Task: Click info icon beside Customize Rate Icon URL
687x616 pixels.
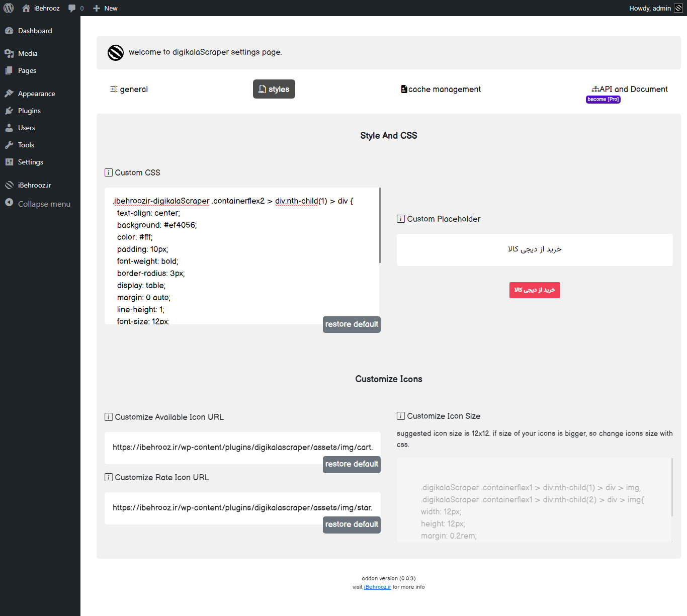Action: point(109,477)
